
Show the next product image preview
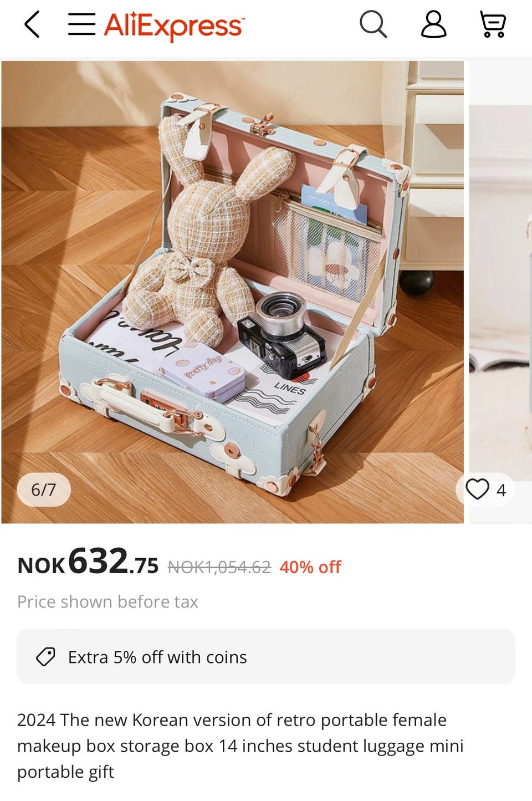[500, 292]
